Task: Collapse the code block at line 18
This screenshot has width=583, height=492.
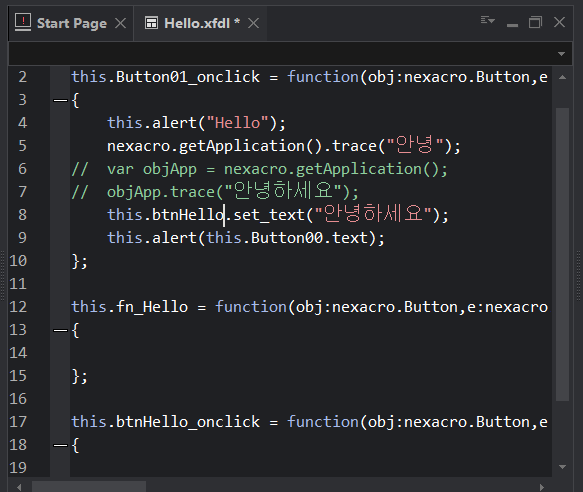Action: coord(60,445)
